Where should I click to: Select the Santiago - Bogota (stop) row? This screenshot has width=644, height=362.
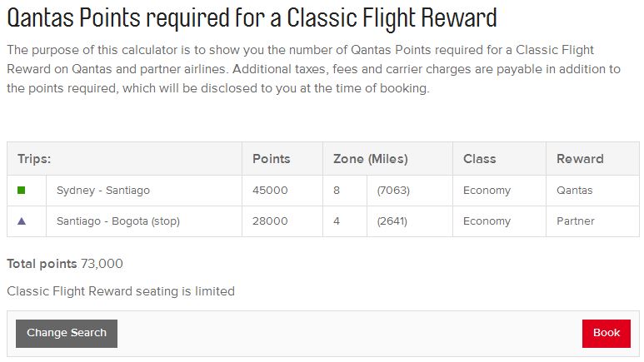pyautogui.click(x=323, y=221)
